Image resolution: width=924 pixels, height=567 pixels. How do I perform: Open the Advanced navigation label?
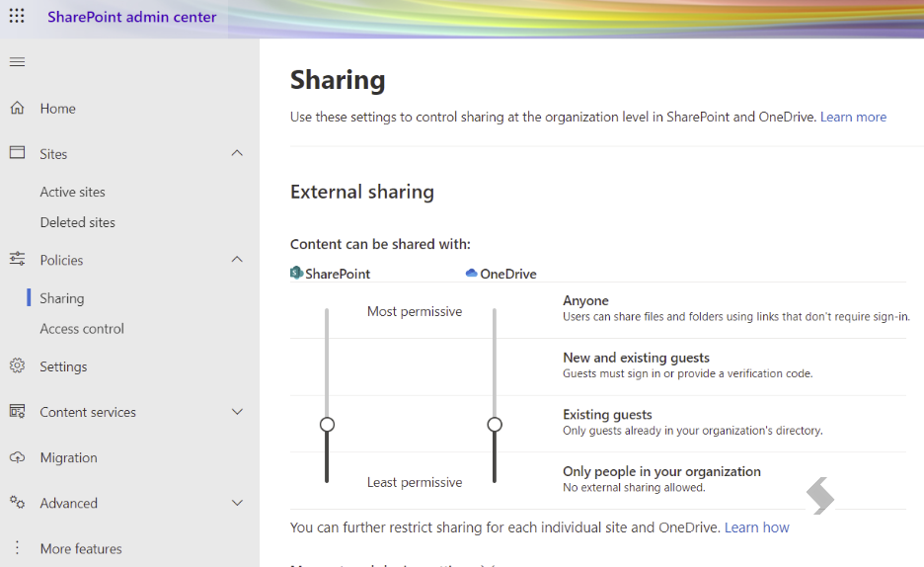pos(68,503)
